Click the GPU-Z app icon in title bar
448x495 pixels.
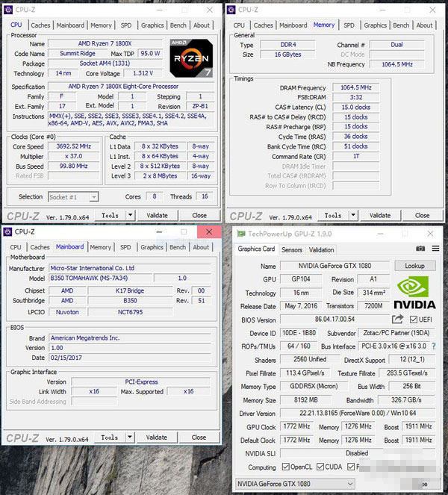coord(241,234)
